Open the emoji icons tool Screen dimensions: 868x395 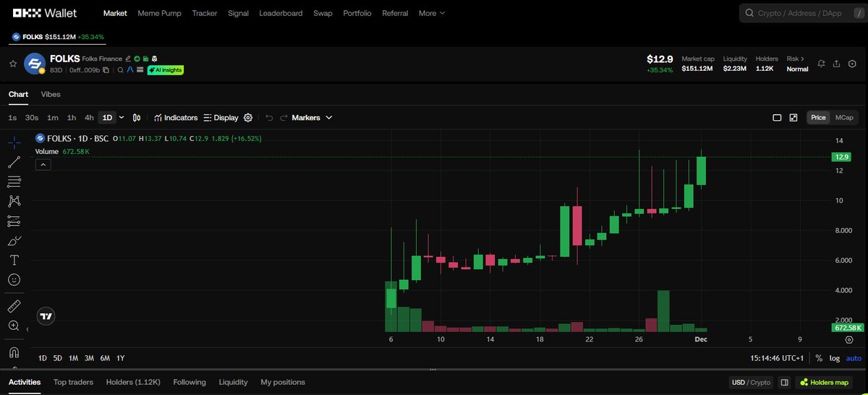(14, 279)
